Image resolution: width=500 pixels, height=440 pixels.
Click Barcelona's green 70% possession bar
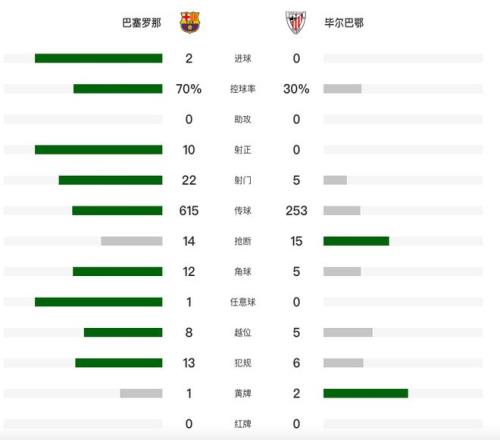click(118, 89)
